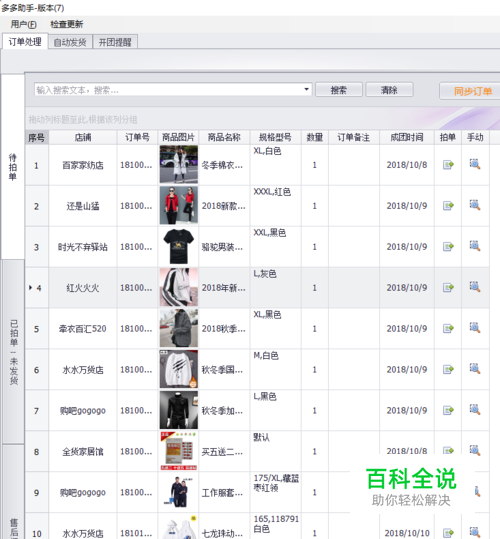Image resolution: width=500 pixels, height=539 pixels.
Task: Select the store cell 时光不弃驿站
Action: point(83,247)
